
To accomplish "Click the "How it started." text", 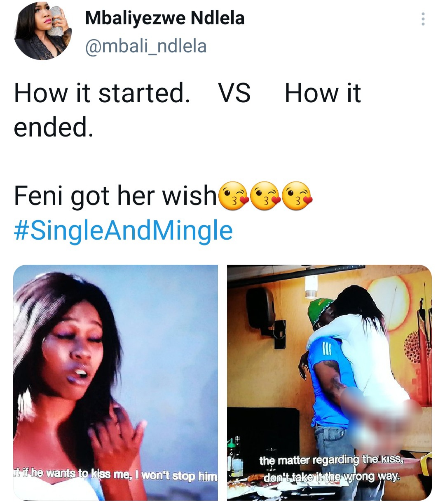I will pos(102,93).
